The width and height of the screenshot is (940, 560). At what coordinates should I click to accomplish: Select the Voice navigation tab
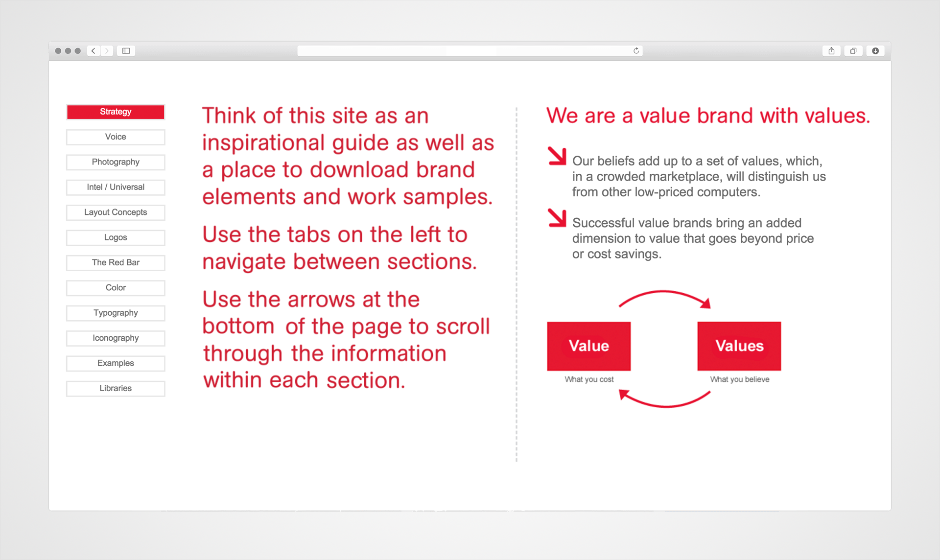point(115,136)
